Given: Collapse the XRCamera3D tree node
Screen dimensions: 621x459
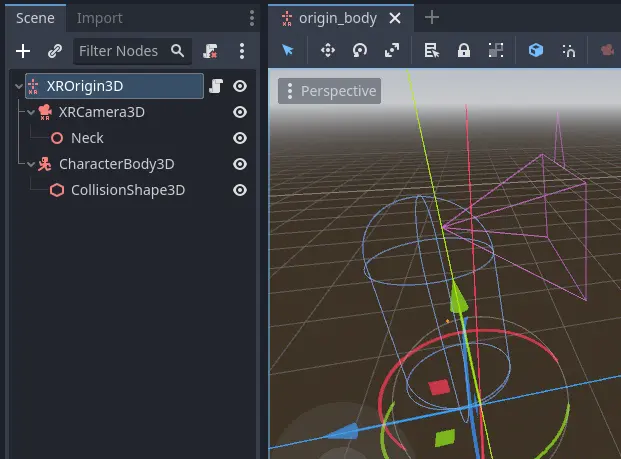Looking at the screenshot, I should coord(31,112).
